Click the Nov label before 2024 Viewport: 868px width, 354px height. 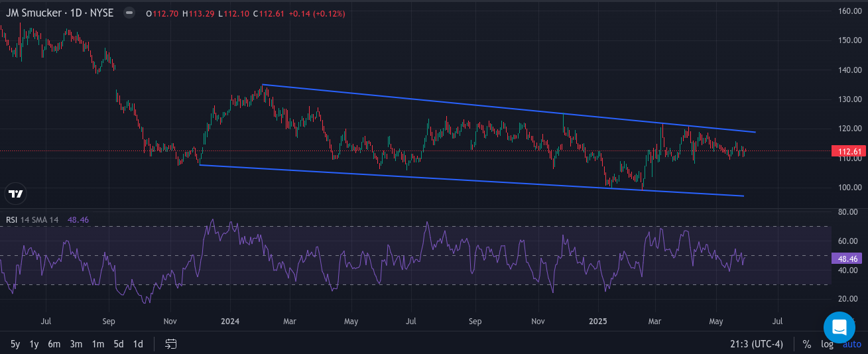[x=170, y=322]
